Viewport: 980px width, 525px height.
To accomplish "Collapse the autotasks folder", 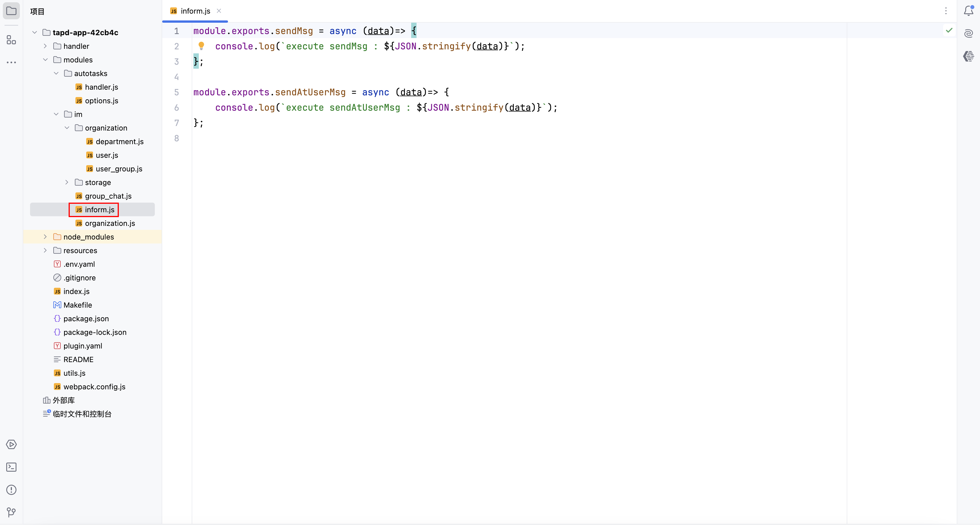I will point(56,73).
